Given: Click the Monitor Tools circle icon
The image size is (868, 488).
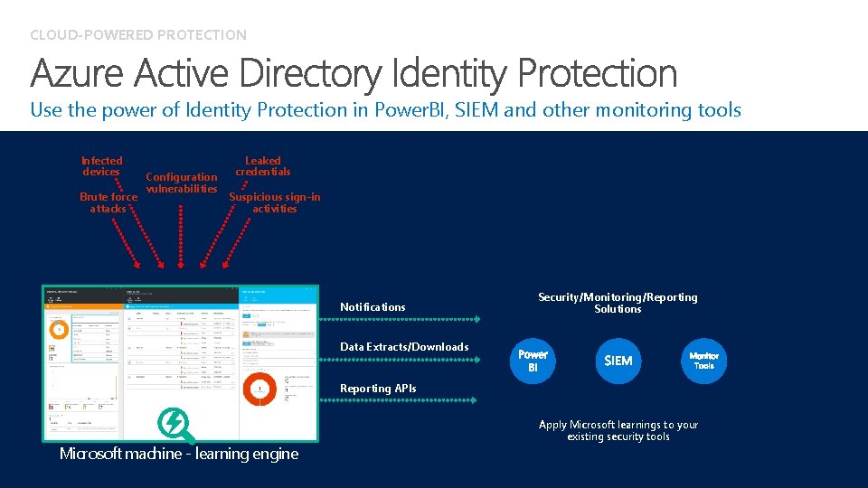Looking at the screenshot, I should 703,361.
